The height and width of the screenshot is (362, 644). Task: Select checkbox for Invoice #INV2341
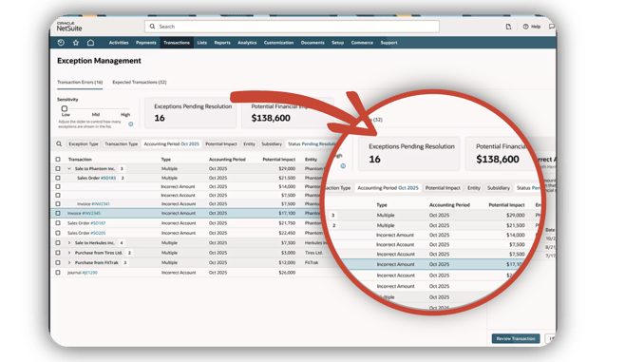pos(58,204)
